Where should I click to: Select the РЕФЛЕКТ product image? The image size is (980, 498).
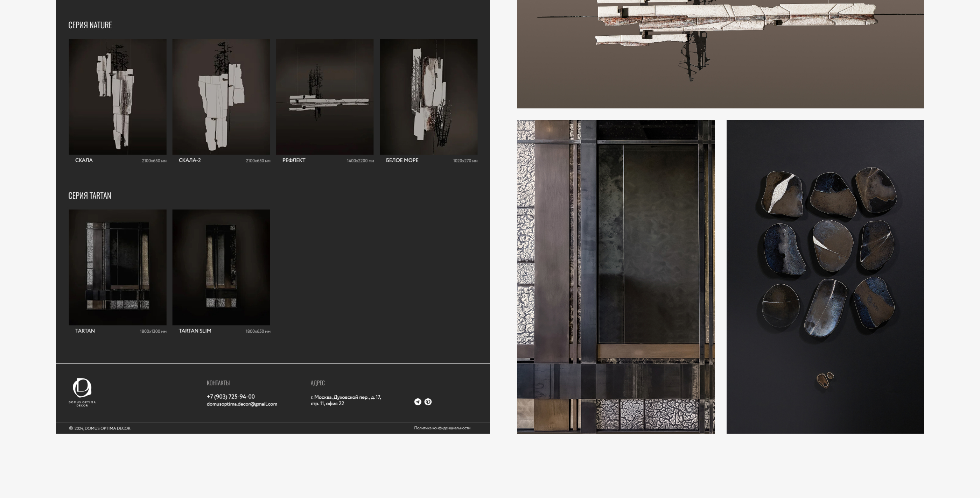coord(324,97)
